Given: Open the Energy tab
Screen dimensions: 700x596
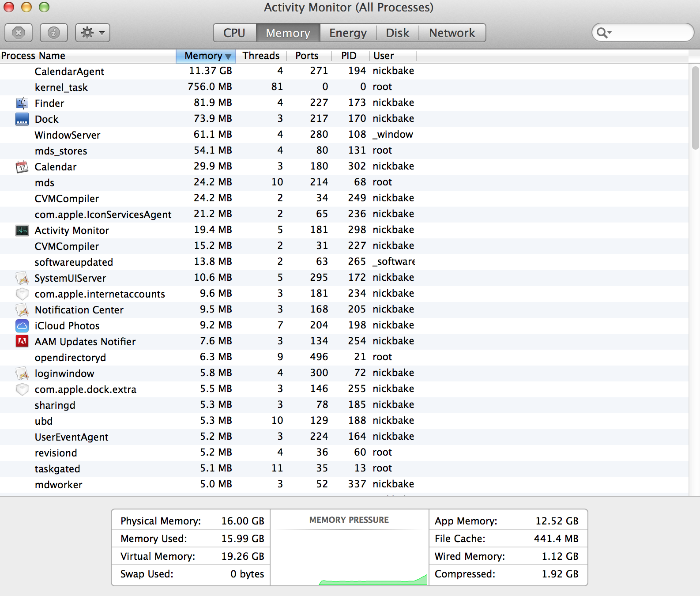Looking at the screenshot, I should [x=348, y=33].
